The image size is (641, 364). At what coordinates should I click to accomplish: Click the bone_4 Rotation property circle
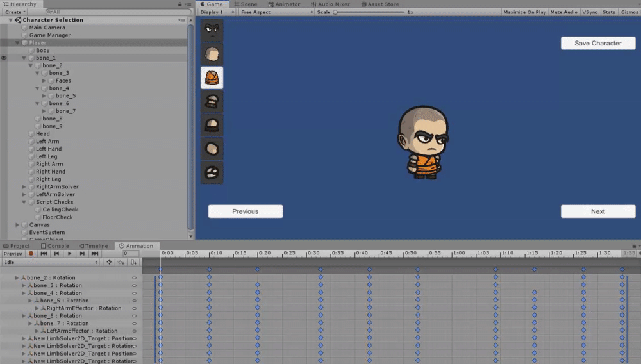pyautogui.click(x=134, y=293)
